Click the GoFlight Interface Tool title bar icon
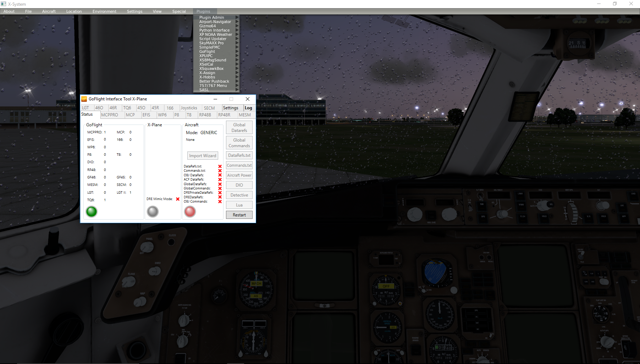 click(84, 99)
